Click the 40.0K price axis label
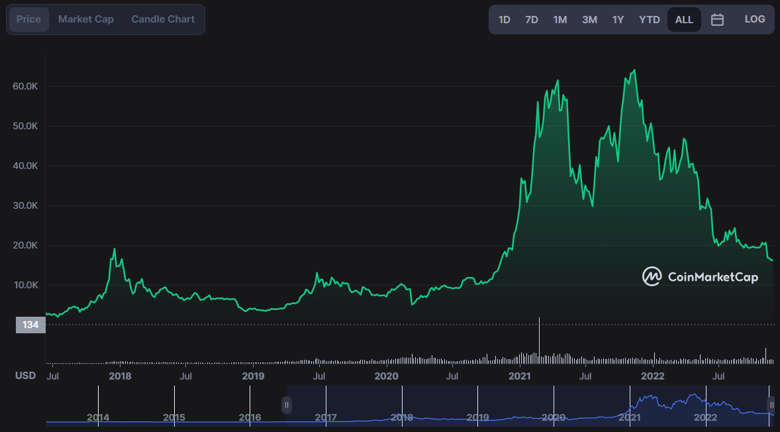The height and width of the screenshot is (432, 780). click(25, 166)
